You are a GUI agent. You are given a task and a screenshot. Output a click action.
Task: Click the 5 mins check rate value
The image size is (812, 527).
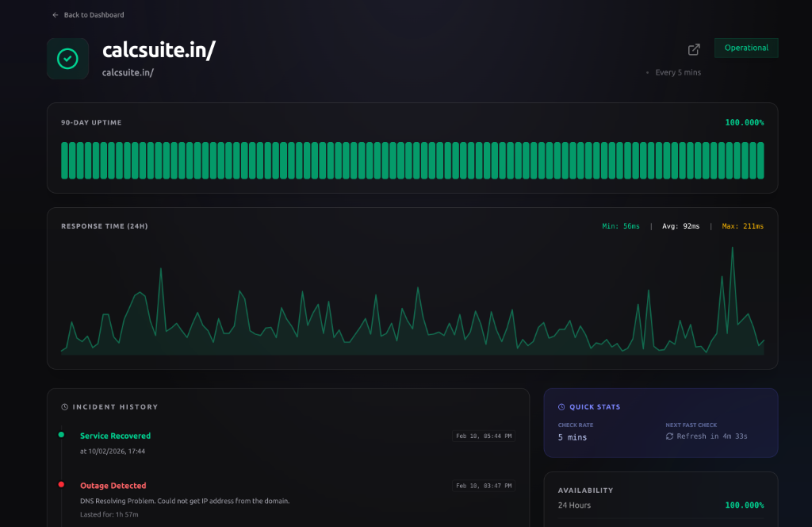(573, 437)
